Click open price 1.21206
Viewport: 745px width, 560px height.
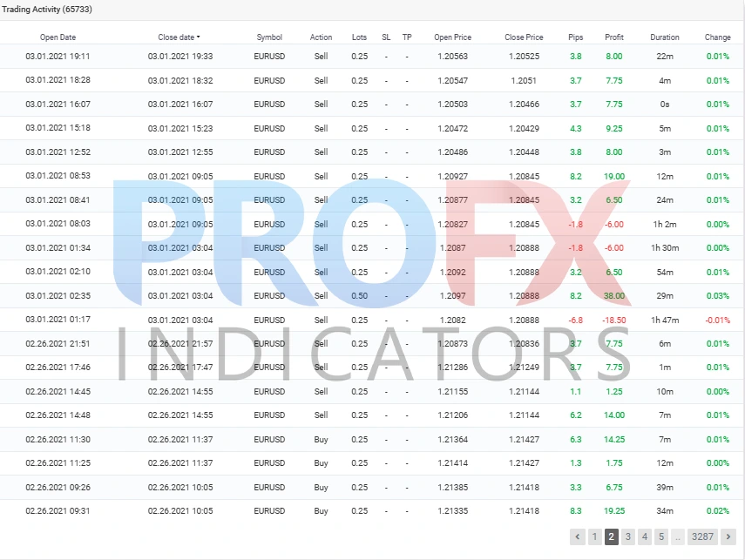[453, 415]
